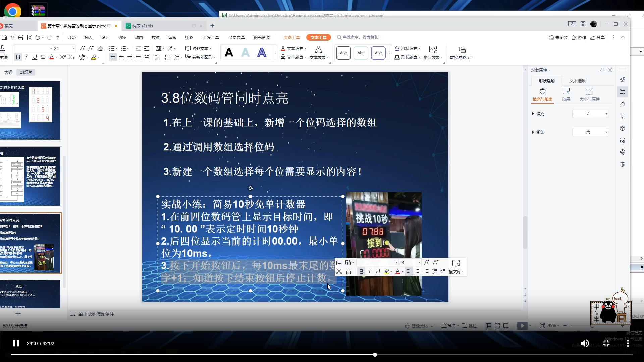Screen dimensions: 644x362
Task: Expand the 线条 section triangle
Action: [x=533, y=132]
